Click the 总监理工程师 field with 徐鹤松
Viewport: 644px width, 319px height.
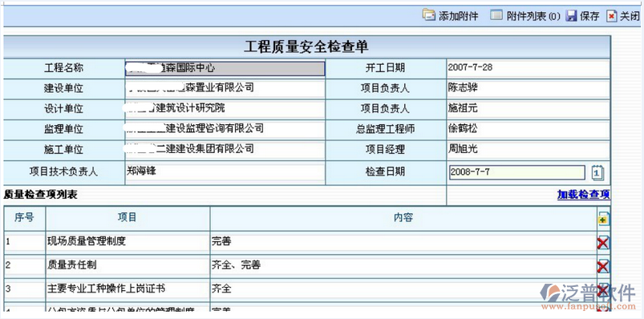tap(529, 129)
